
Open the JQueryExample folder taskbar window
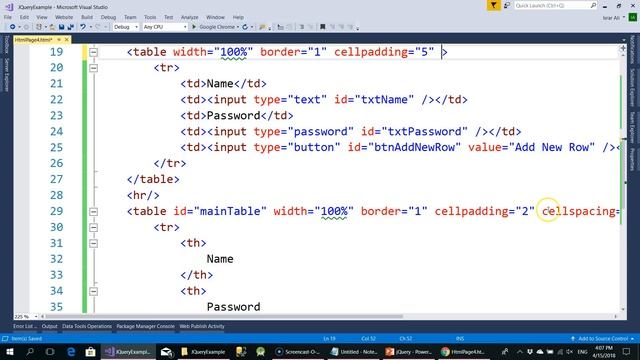coord(203,351)
